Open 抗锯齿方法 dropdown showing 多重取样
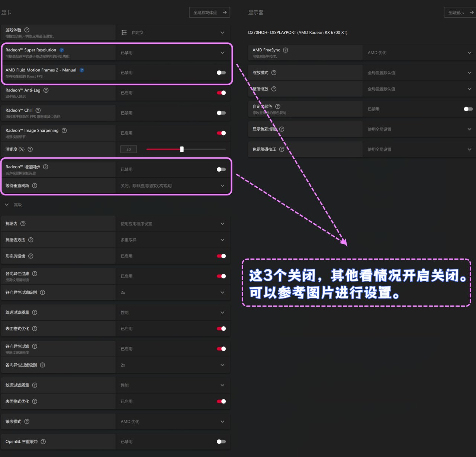Viewport: 476px width, 457px height. 173,240
